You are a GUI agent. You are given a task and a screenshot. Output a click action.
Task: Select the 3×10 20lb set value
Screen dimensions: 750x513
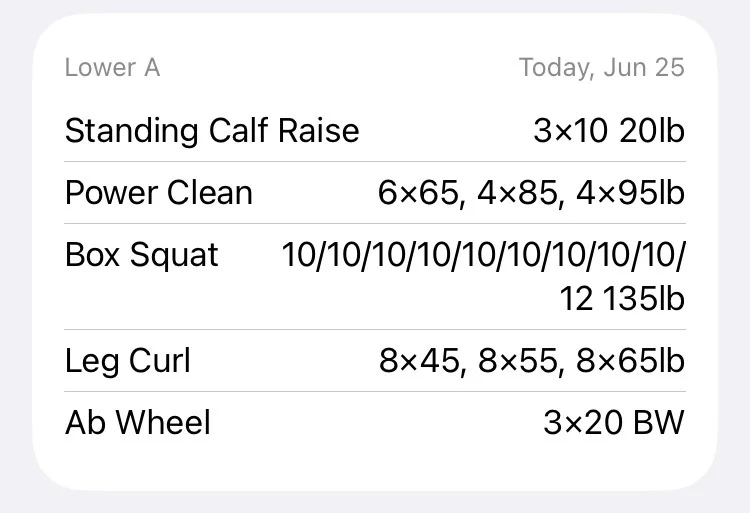click(x=609, y=131)
